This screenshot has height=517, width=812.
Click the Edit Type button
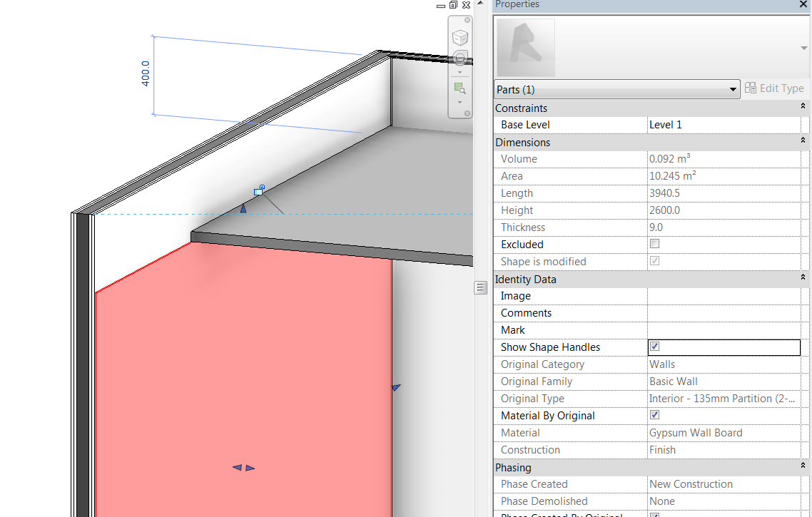pos(774,88)
